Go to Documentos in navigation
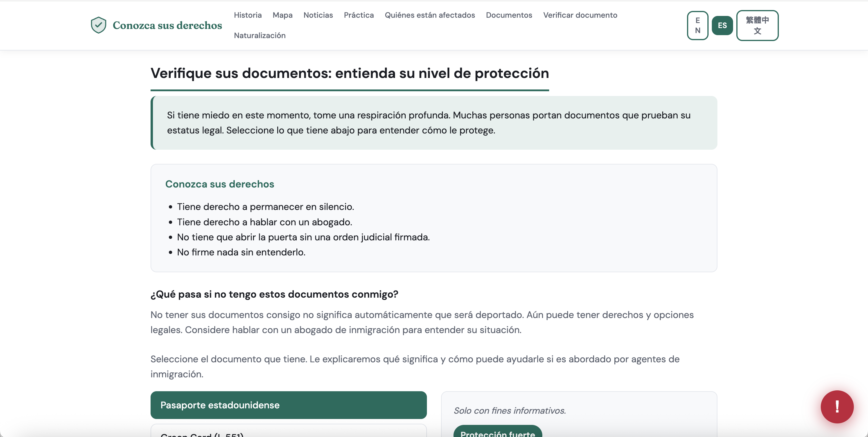 [x=508, y=15]
